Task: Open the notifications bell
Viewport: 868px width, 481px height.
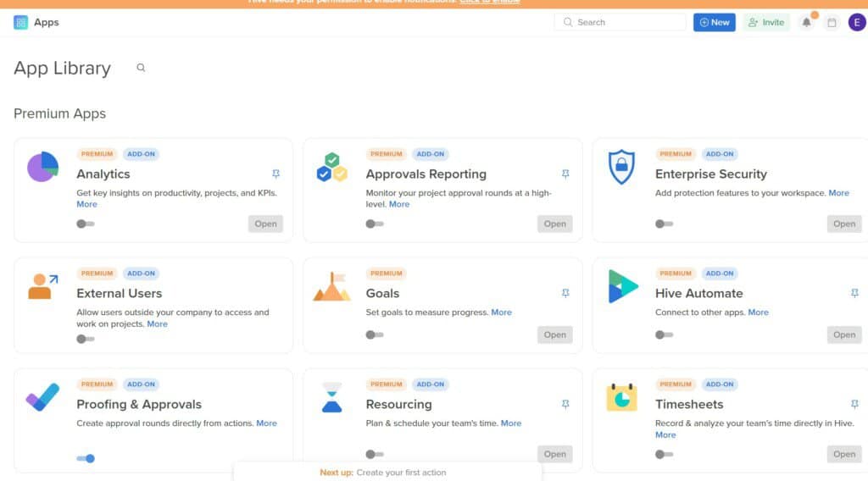Action: point(807,22)
